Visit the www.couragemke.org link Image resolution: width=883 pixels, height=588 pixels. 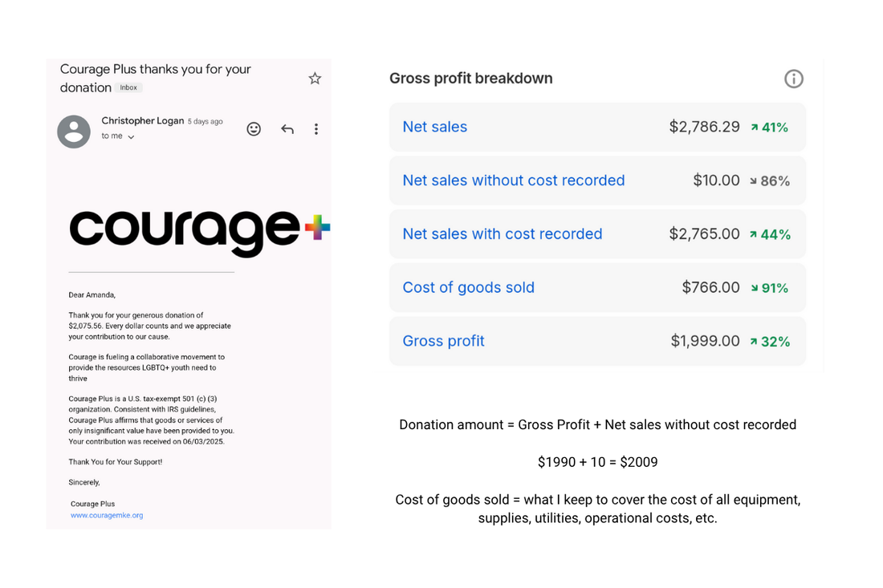[107, 515]
